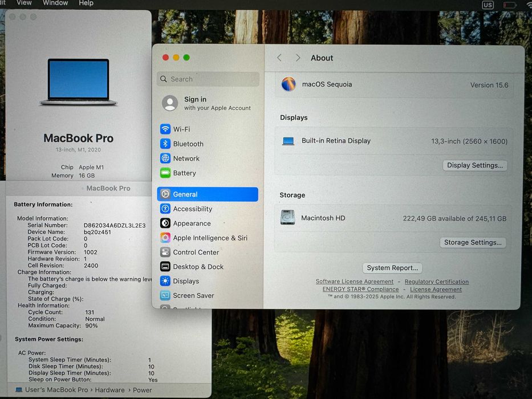Image resolution: width=532 pixels, height=399 pixels.
Task: Click the battery status icon in menu bar
Action: 509,5
